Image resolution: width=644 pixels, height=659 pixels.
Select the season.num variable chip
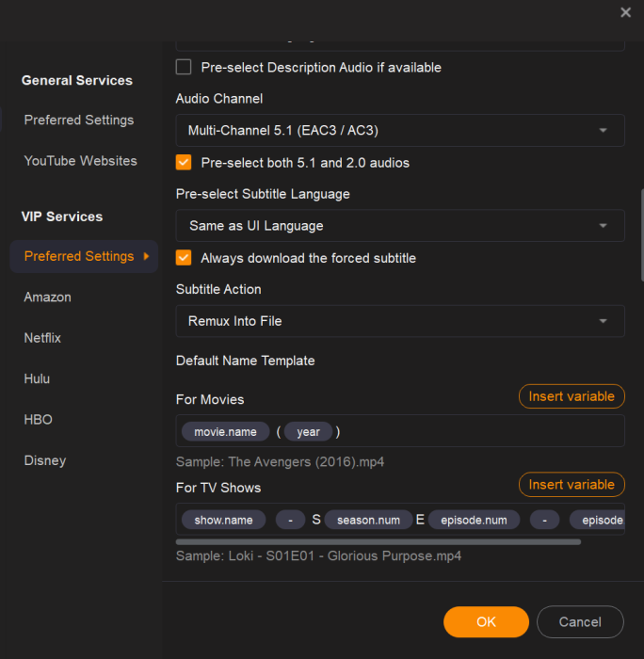(368, 520)
